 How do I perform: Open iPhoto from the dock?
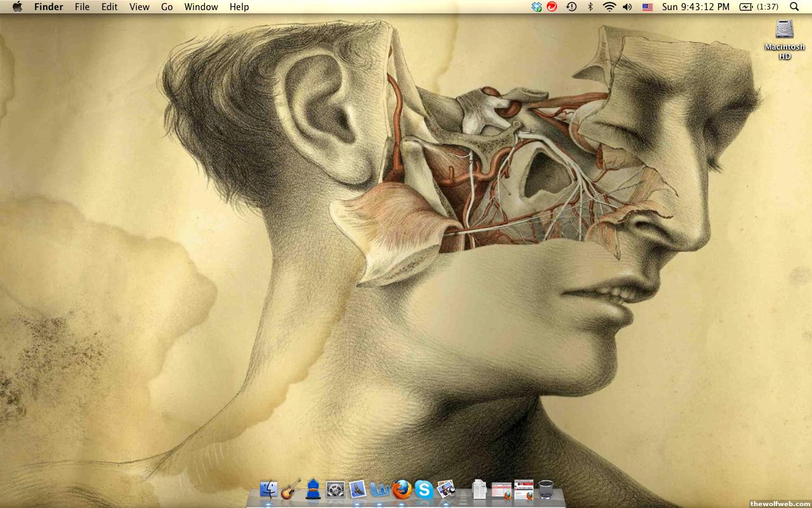tap(447, 490)
